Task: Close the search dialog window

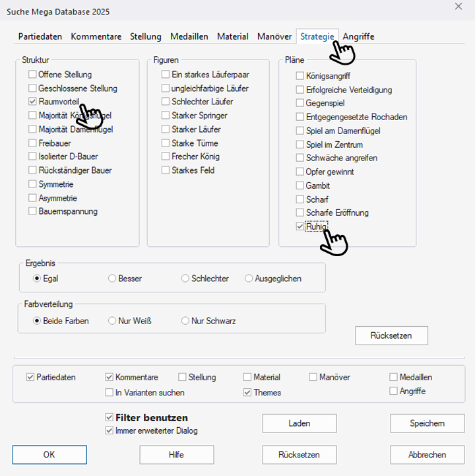Action: 459,7
